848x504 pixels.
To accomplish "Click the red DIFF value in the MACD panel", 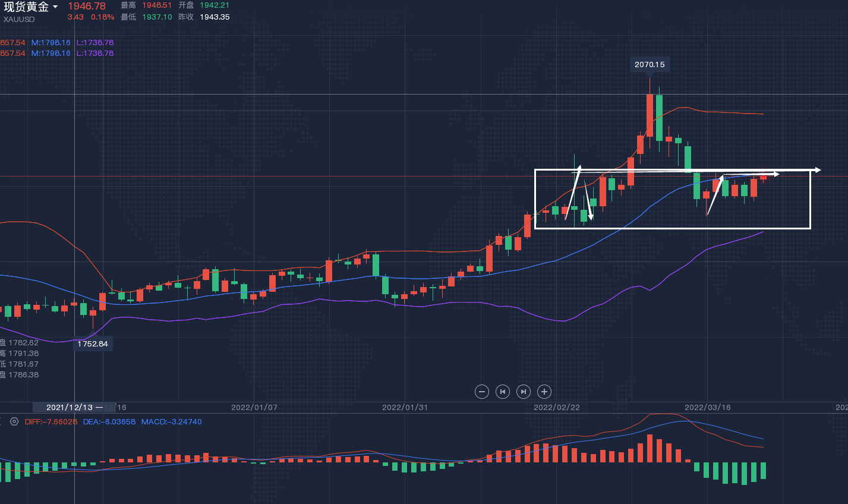I will tap(51, 421).
